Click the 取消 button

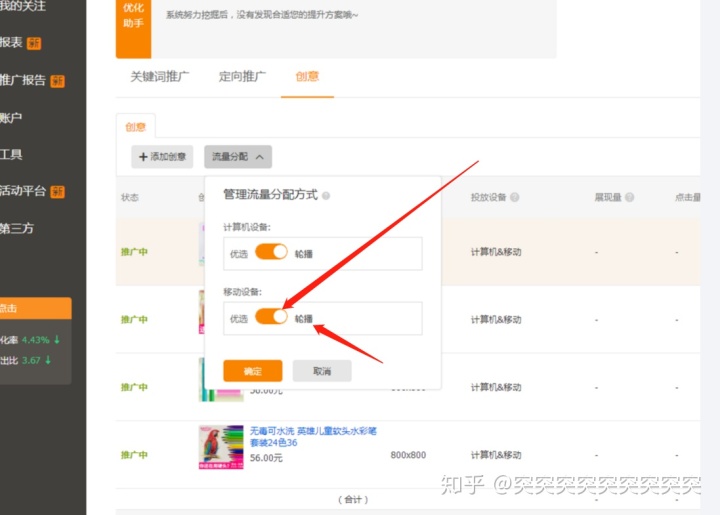[322, 371]
